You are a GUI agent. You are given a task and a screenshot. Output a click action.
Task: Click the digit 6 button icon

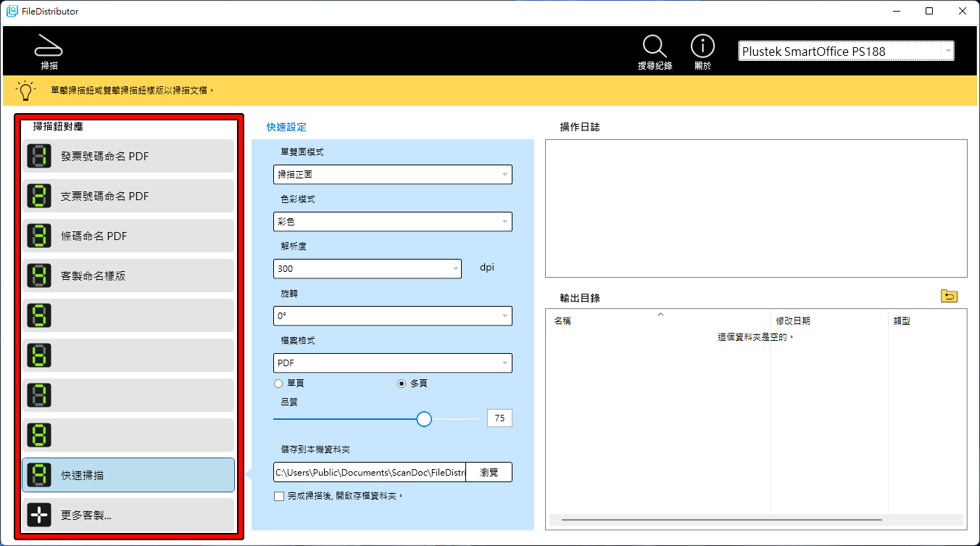(x=39, y=355)
